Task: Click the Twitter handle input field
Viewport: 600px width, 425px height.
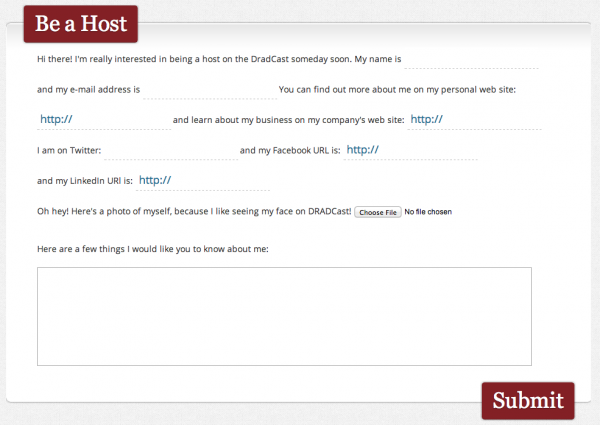Action: point(171,150)
